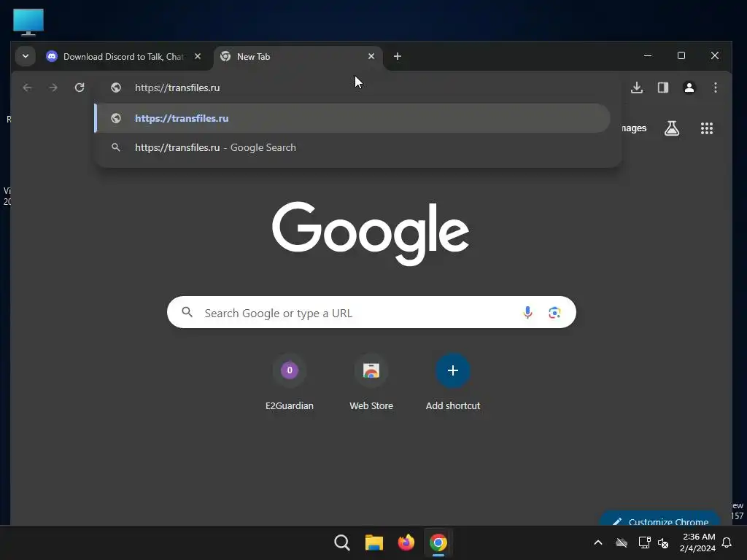Click the Chrome taskbar icon
747x560 pixels.
click(x=438, y=542)
